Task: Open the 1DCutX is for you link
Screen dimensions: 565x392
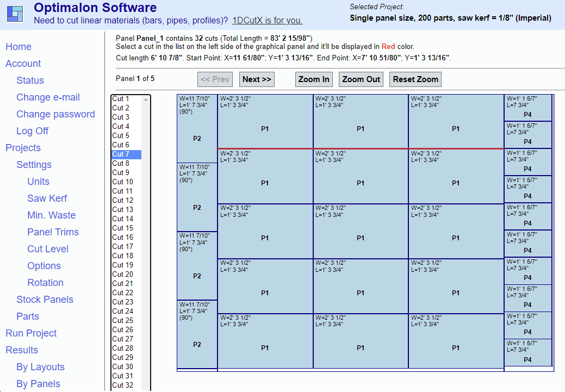Action: 267,21
